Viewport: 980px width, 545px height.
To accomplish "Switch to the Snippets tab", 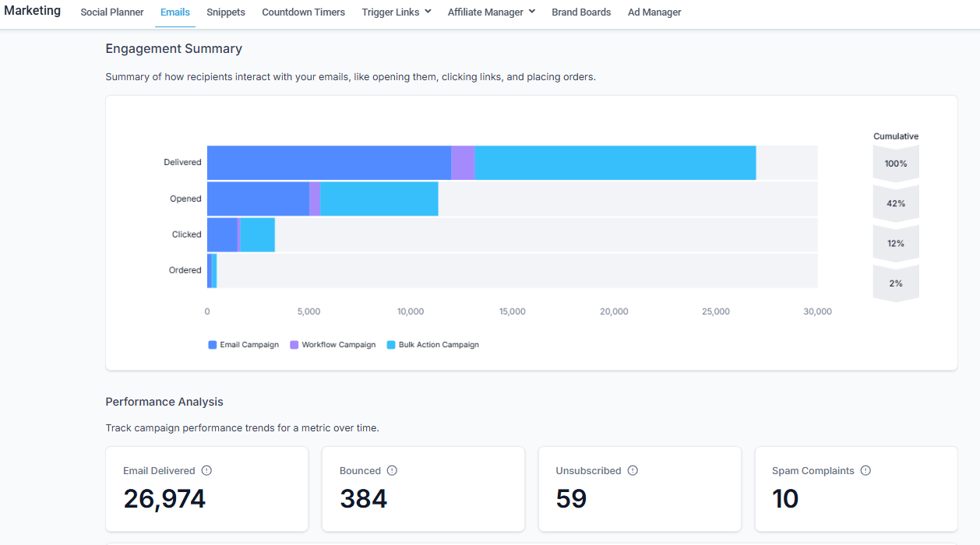I will (x=226, y=12).
